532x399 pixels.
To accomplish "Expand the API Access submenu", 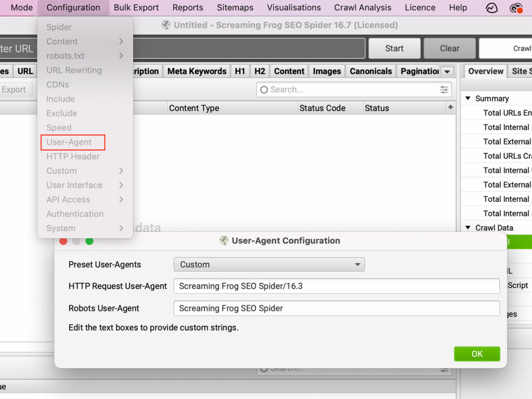I will click(x=85, y=199).
